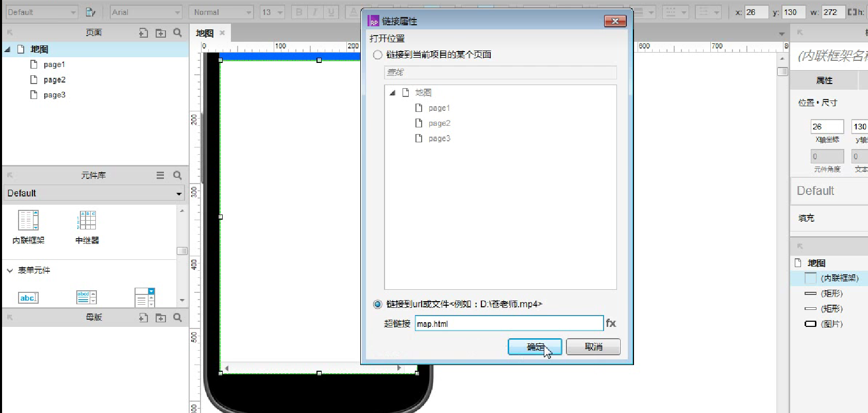Click the fx button beside hyperlink field

[x=611, y=323]
